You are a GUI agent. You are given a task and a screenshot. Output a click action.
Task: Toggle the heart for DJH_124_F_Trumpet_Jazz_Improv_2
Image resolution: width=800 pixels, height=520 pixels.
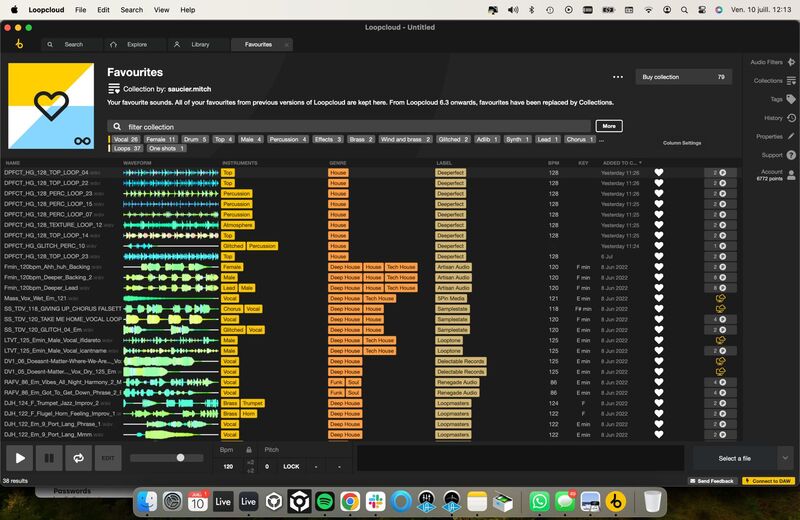[x=659, y=403]
